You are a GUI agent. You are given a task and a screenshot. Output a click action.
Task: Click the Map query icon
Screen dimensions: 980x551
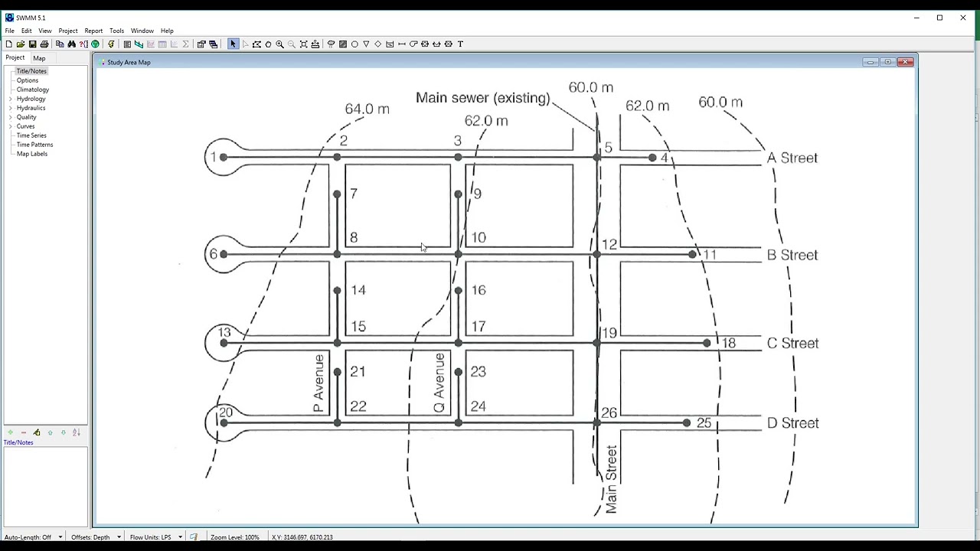[83, 44]
